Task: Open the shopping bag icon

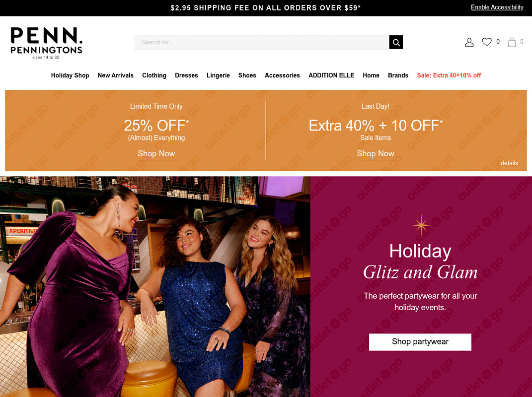Action: pos(512,42)
